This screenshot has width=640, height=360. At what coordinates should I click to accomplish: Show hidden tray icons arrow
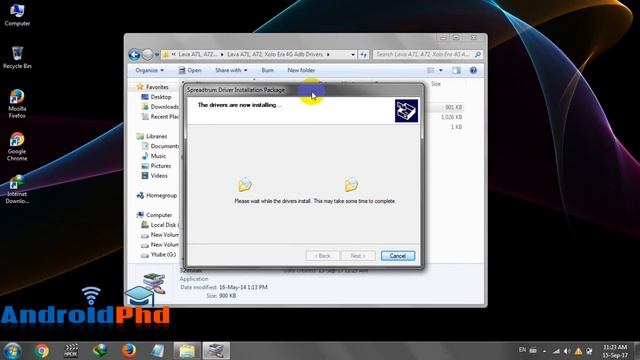(544, 351)
